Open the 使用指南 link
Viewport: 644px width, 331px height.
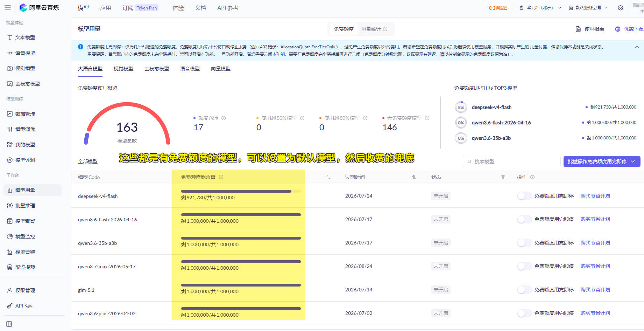click(x=590, y=29)
